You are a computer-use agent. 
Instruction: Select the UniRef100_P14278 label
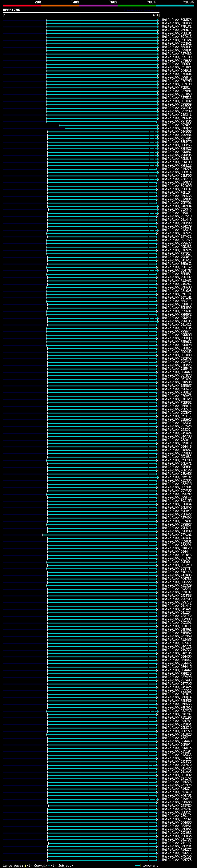(176, 169)
